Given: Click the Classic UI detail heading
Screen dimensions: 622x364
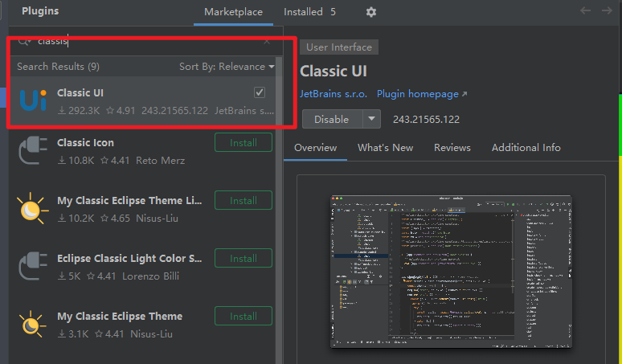Looking at the screenshot, I should (334, 72).
